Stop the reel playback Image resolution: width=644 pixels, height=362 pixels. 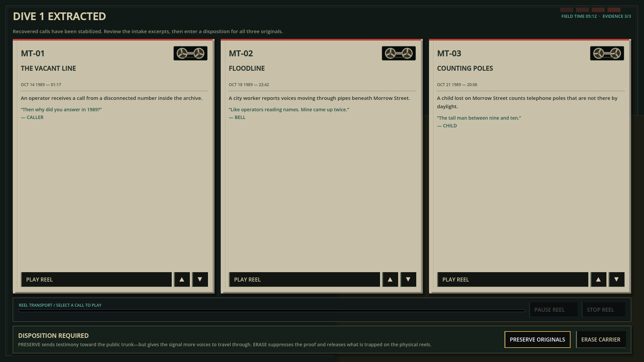click(x=603, y=310)
